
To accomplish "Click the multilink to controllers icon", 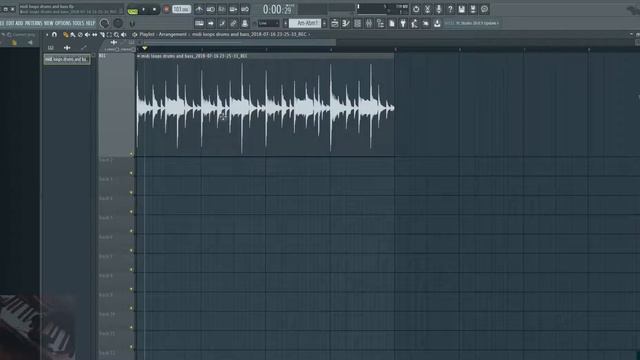I will (x=233, y=23).
